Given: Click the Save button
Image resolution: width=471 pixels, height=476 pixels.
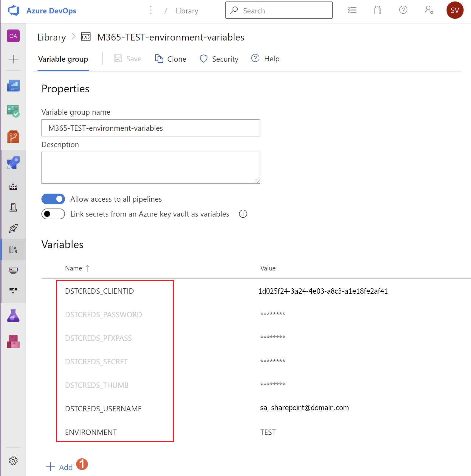Looking at the screenshot, I should click(x=128, y=59).
